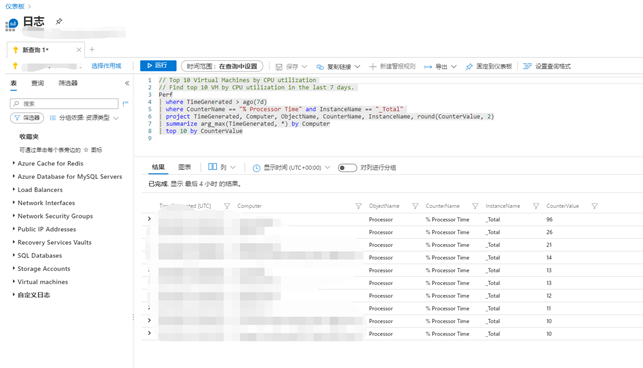Toggle the 对列进行分组 switch
This screenshot has height=368, width=643.
click(x=347, y=167)
